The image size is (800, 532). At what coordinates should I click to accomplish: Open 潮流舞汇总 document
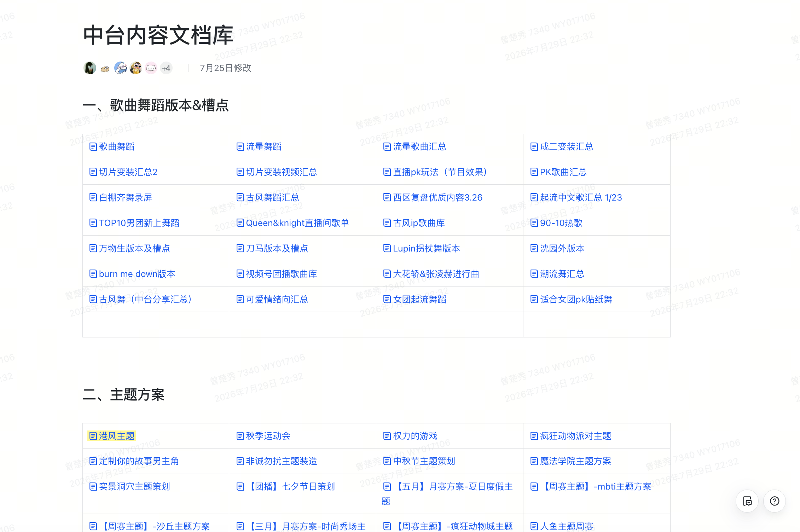557,274
